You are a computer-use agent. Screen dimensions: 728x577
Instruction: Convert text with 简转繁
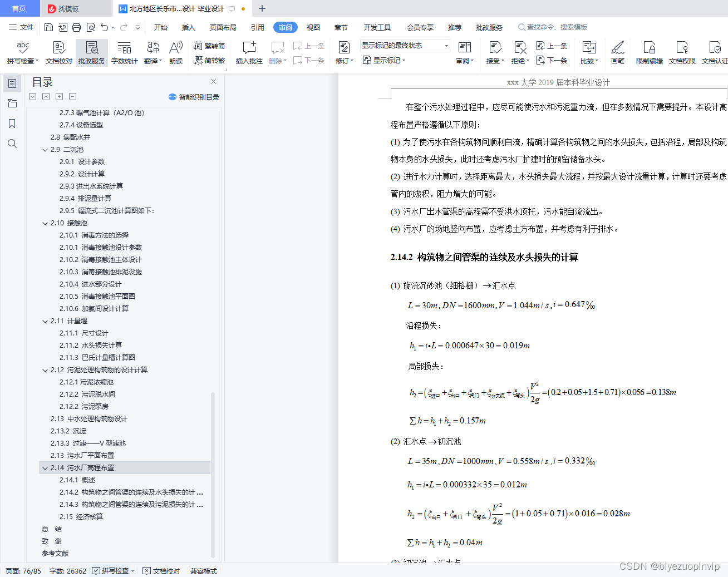[x=209, y=61]
